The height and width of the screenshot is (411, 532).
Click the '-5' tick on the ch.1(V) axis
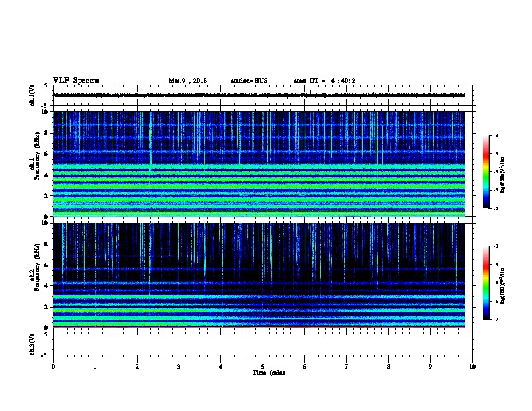(45, 106)
